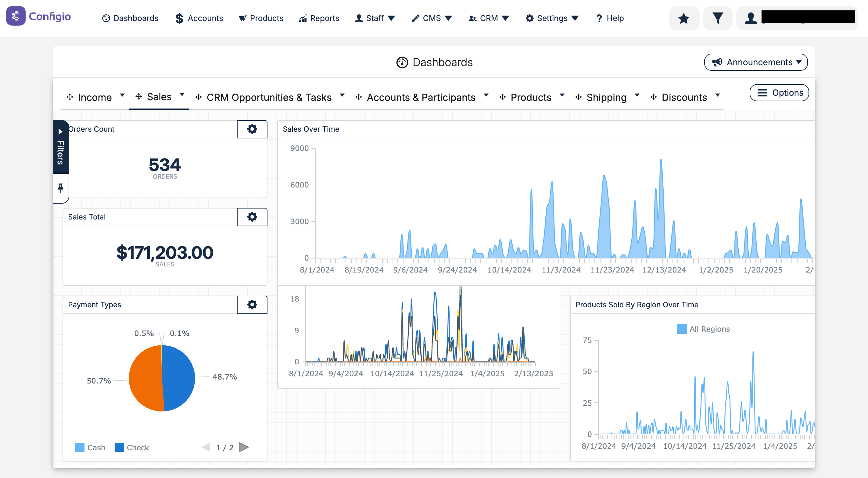This screenshot has height=478, width=868.
Task: Go to Accounts in top navigation
Action: pyautogui.click(x=199, y=18)
